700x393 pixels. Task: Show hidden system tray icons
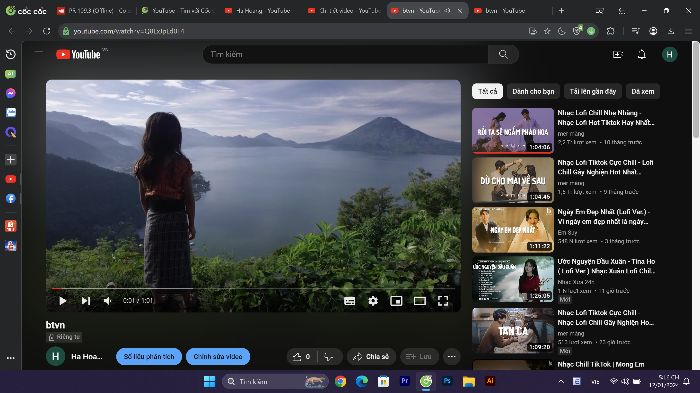(561, 381)
